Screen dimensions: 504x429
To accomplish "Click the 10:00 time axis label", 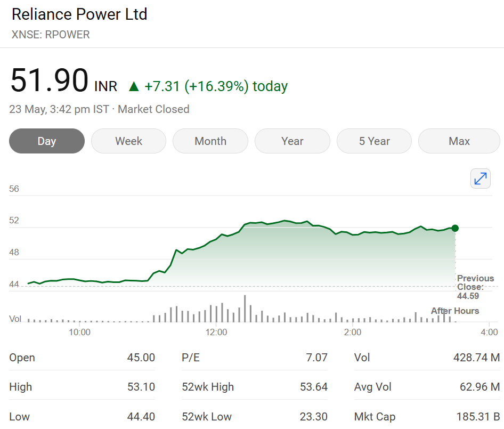I will click(80, 332).
